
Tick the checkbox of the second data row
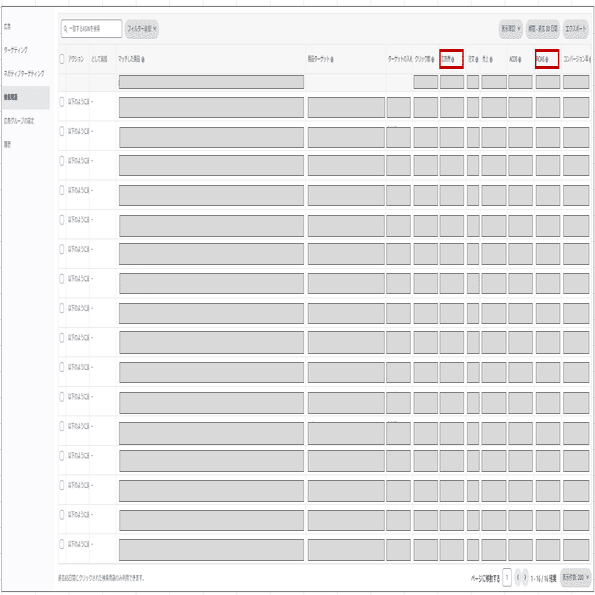(x=62, y=131)
